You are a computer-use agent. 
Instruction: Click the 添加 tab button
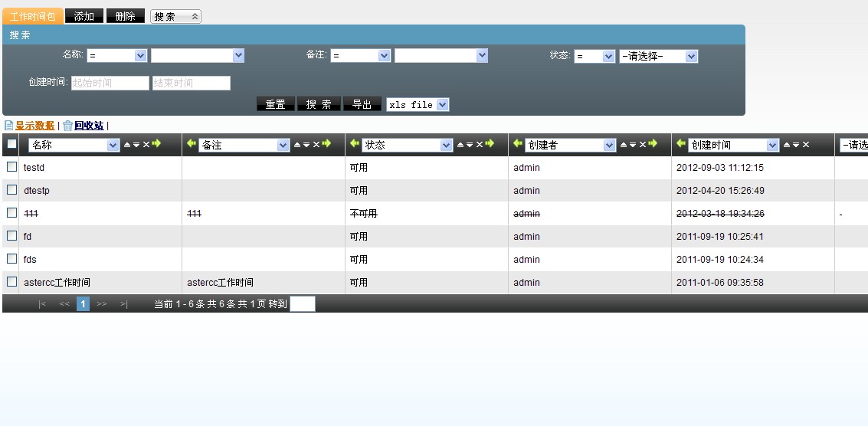click(x=84, y=16)
